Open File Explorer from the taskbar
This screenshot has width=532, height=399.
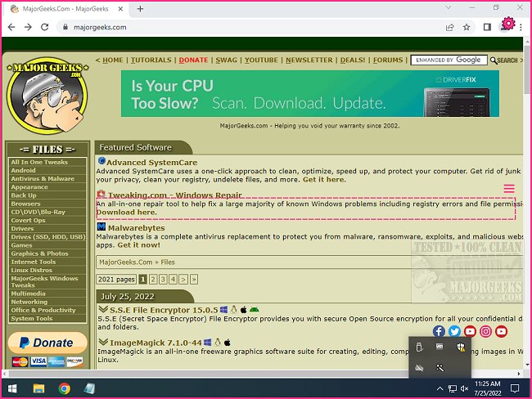click(x=38, y=388)
